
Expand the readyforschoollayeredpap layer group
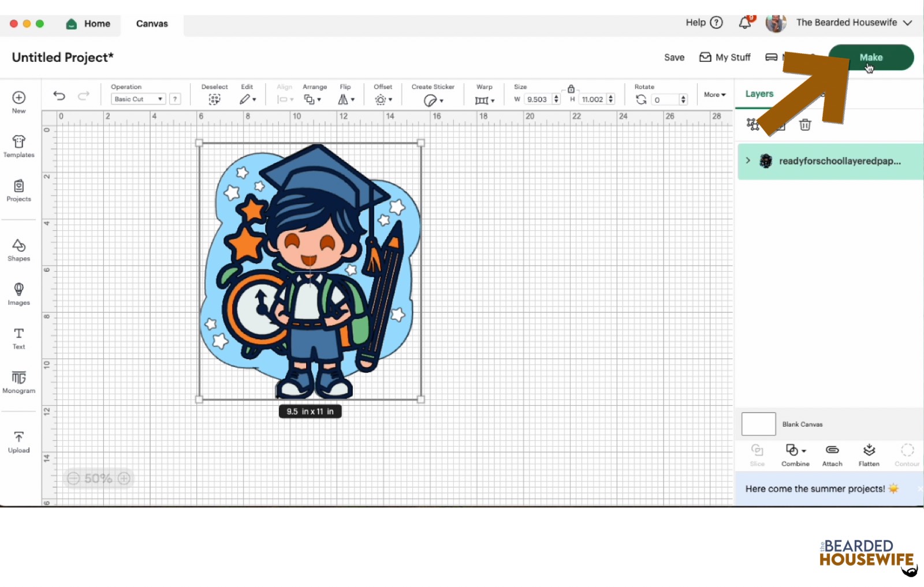tap(748, 160)
